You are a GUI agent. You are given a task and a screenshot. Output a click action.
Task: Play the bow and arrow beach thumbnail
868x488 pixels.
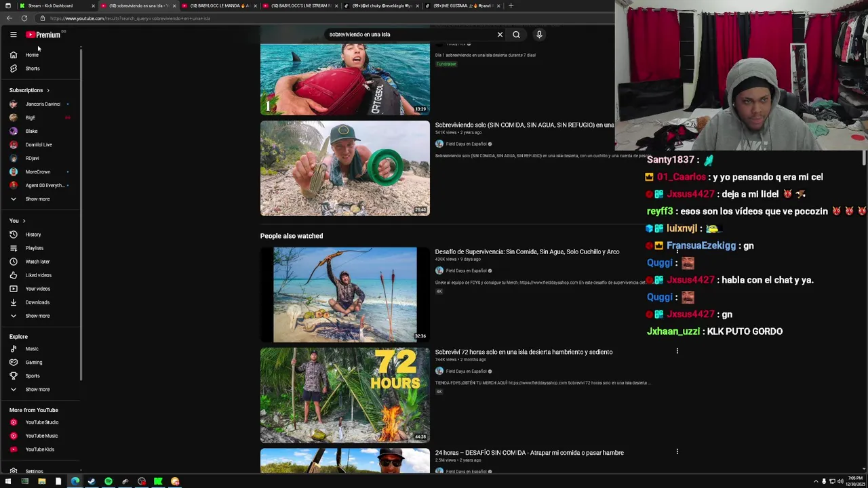point(344,295)
